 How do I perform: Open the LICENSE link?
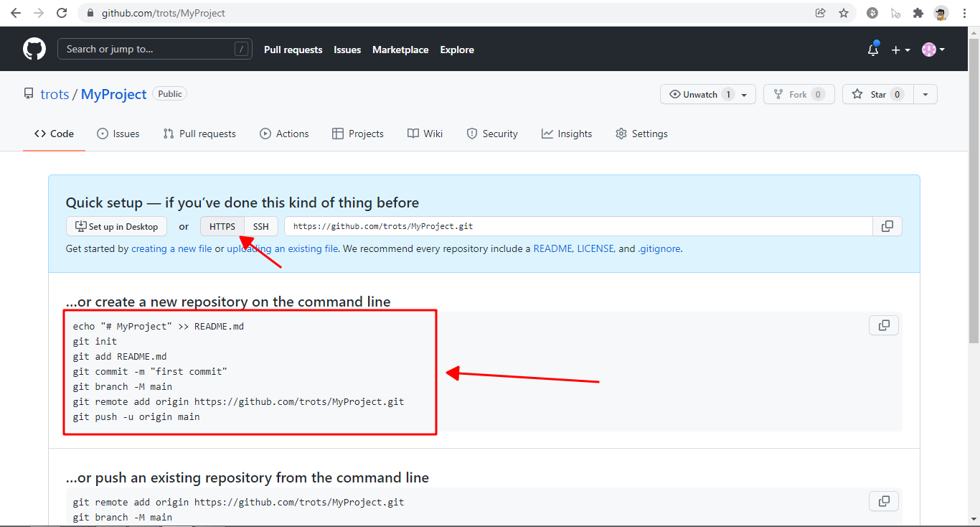[x=595, y=248]
